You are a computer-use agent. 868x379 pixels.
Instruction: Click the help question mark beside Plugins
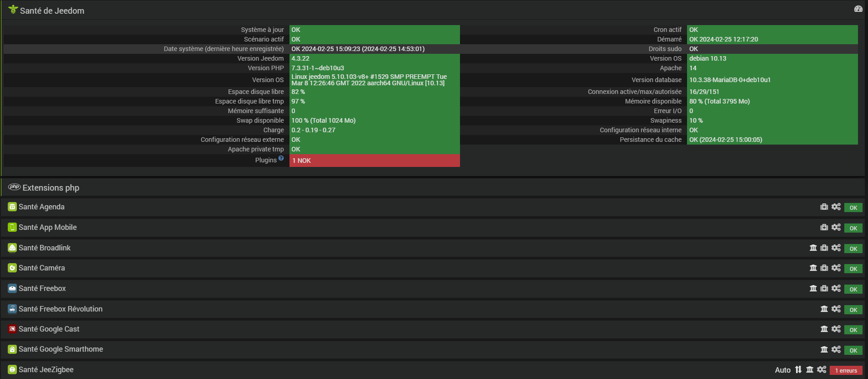click(281, 158)
